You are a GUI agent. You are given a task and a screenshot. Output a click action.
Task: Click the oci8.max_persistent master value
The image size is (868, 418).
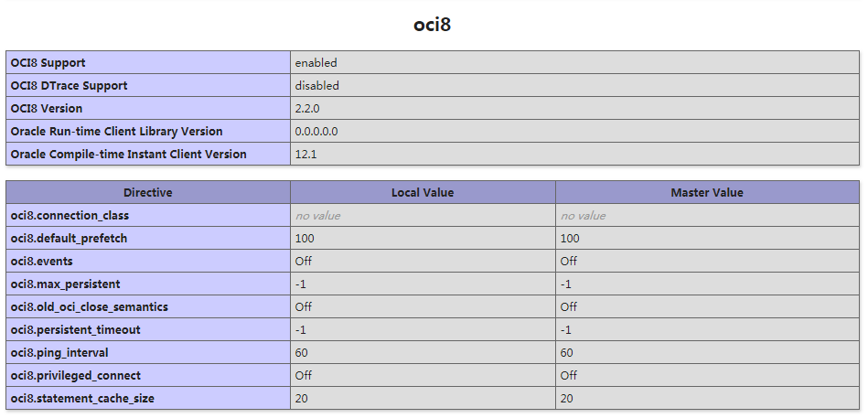[566, 284]
